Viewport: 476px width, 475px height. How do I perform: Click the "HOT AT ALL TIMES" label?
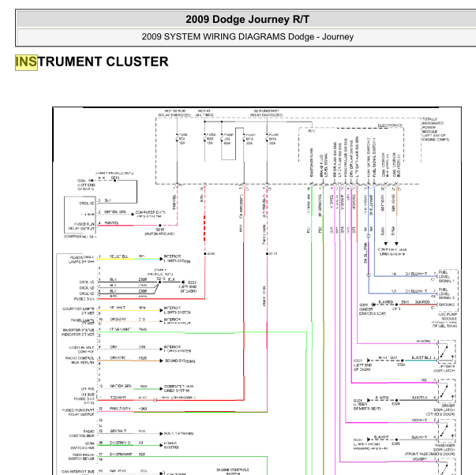click(x=204, y=113)
